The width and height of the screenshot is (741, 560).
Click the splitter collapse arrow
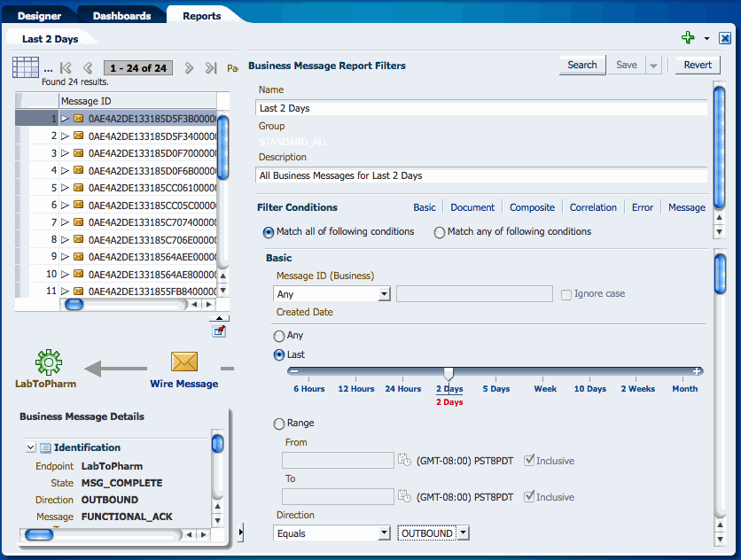point(240,533)
